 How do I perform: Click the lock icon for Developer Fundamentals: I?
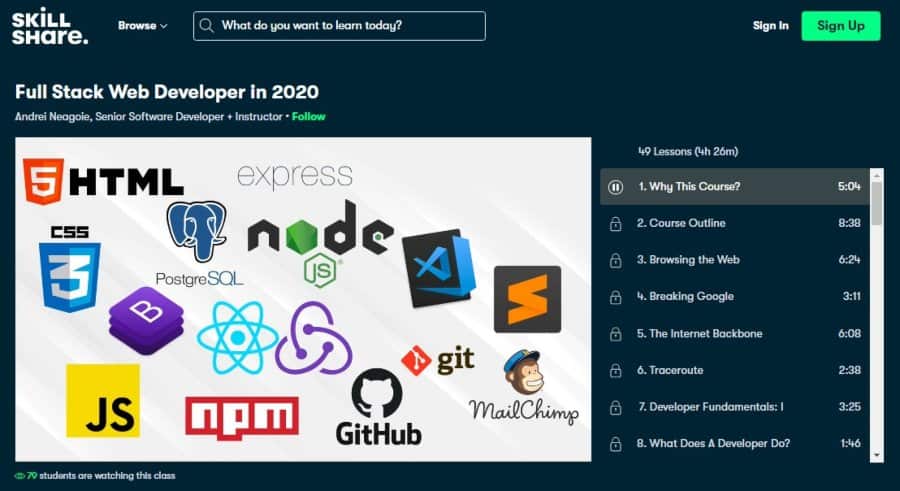(615, 408)
